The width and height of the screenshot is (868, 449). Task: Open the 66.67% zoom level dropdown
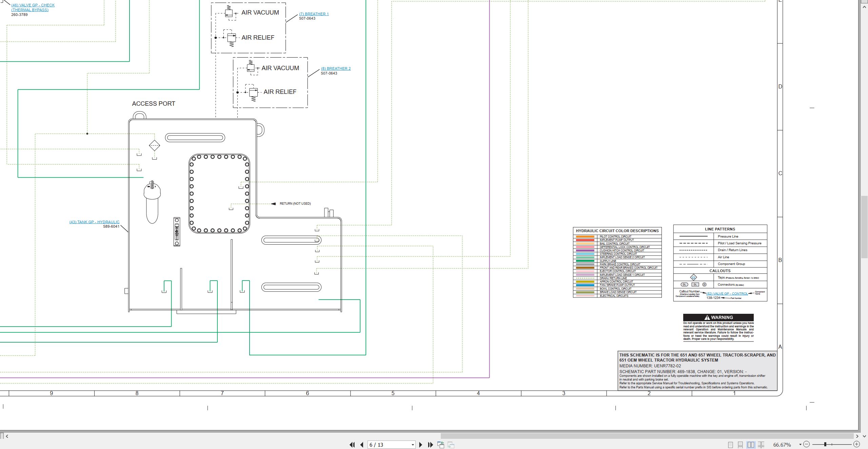800,444
